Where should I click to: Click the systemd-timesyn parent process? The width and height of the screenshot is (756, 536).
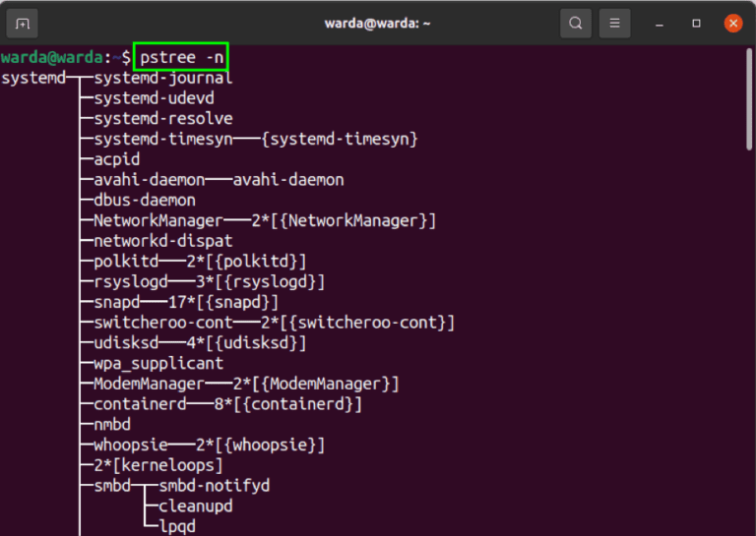[163, 140]
